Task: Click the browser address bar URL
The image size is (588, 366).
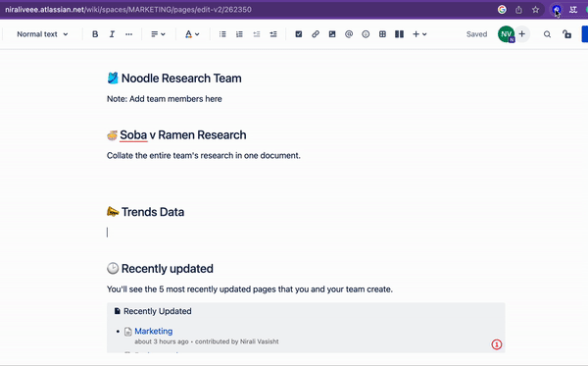Action: [x=128, y=10]
